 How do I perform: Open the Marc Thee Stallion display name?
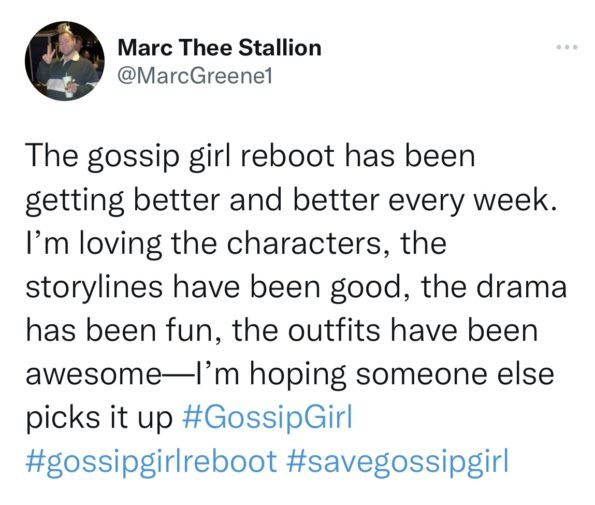pyautogui.click(x=220, y=48)
